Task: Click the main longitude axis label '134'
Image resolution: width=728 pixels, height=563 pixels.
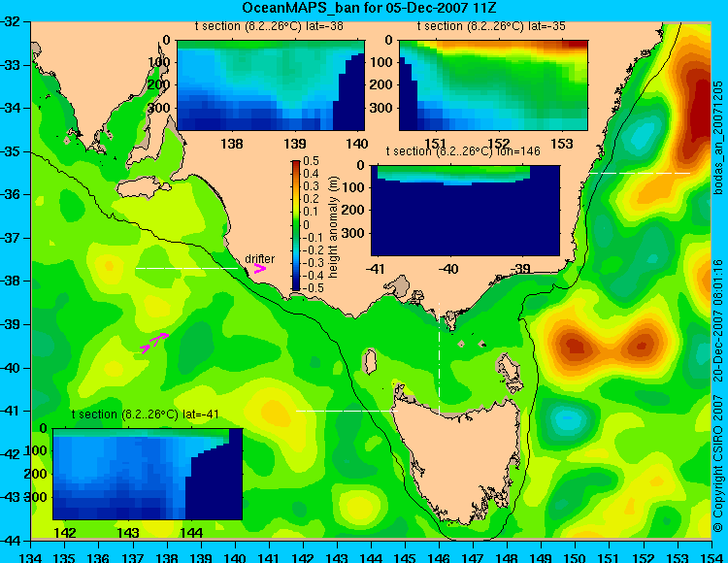Action: point(31,557)
